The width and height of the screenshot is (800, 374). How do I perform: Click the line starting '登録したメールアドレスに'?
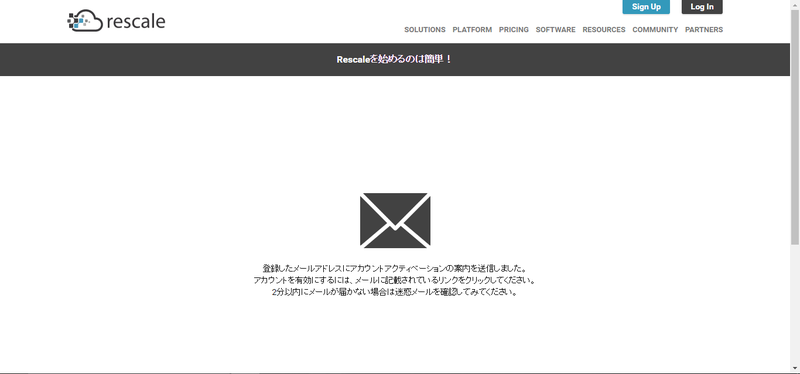[x=394, y=268]
